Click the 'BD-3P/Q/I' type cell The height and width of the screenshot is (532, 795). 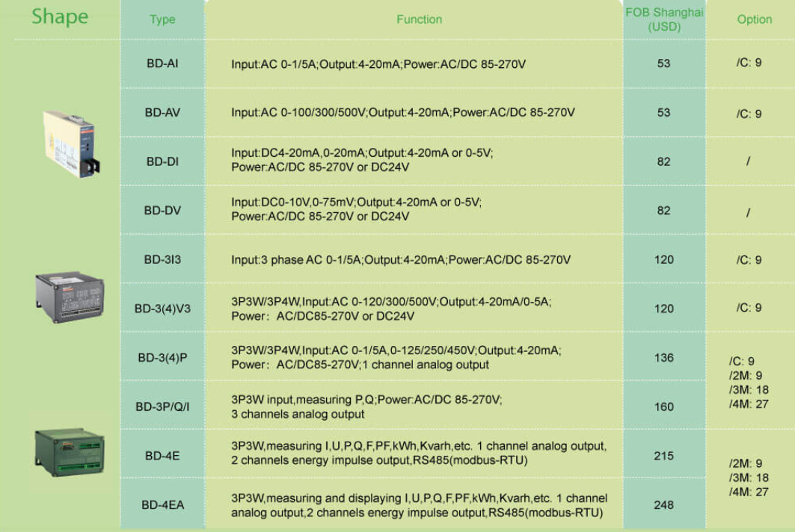pyautogui.click(x=162, y=407)
